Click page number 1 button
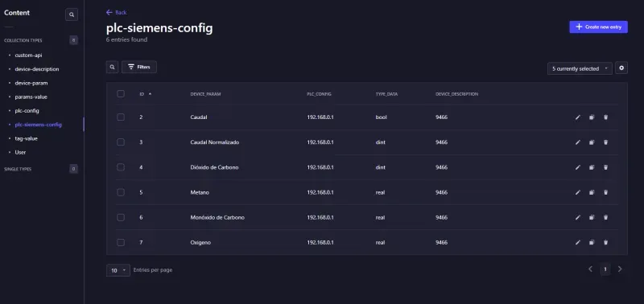 (x=605, y=269)
